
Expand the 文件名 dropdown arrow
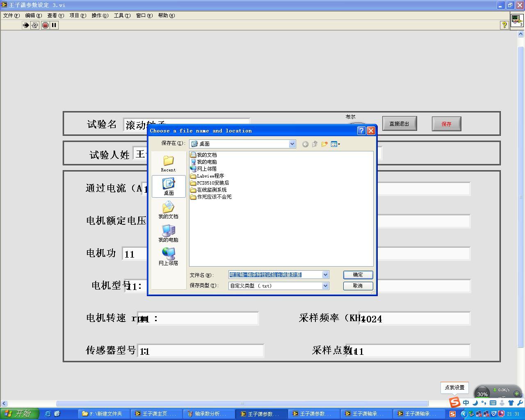325,275
